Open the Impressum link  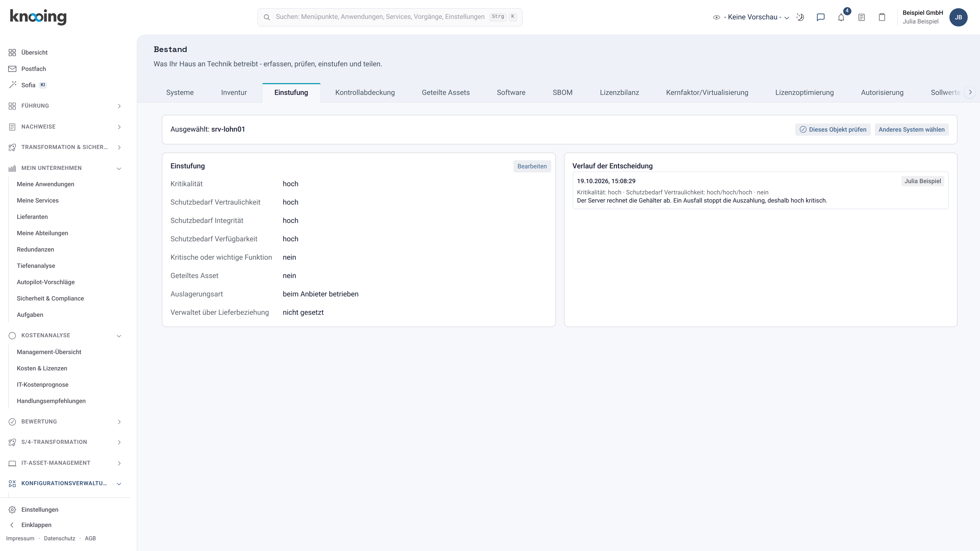coord(20,539)
